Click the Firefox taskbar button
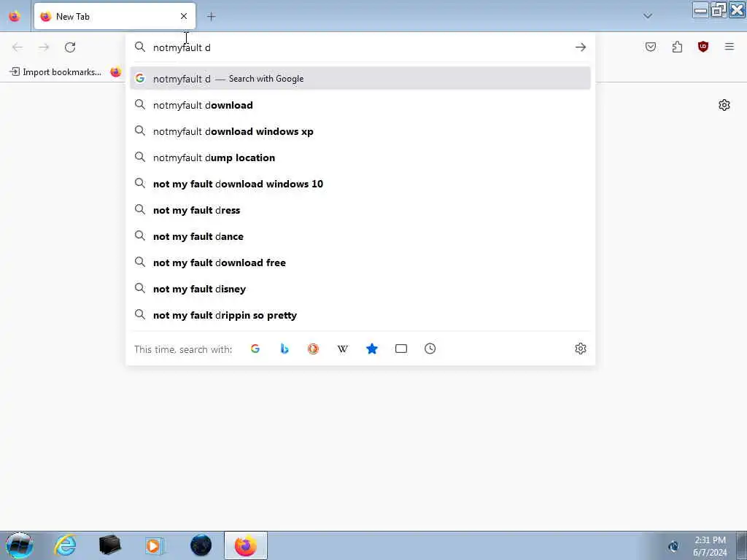The width and height of the screenshot is (747, 560). pyautogui.click(x=246, y=545)
